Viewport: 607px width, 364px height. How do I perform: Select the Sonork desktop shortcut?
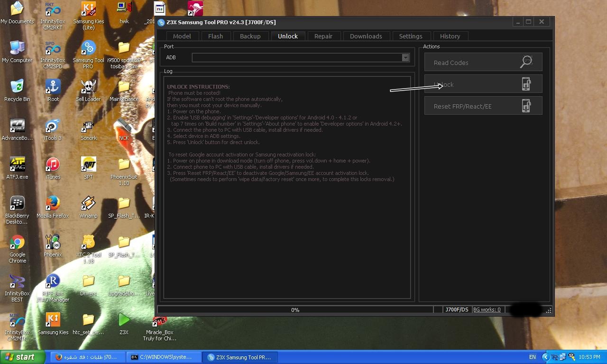[88, 130]
